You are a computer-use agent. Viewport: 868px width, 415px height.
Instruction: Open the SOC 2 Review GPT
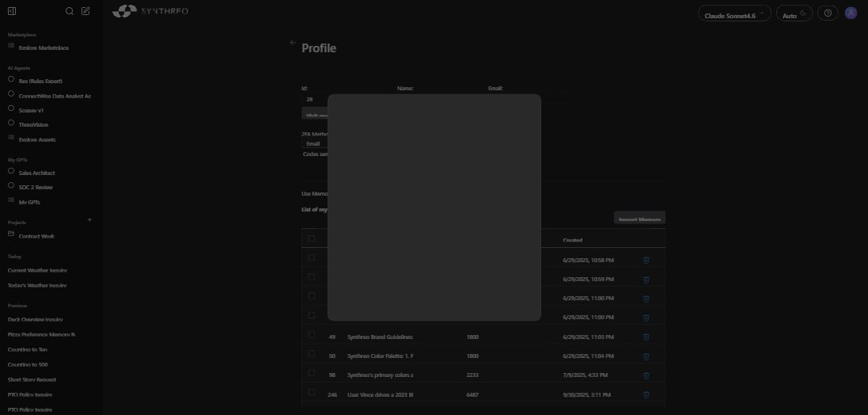[x=36, y=187]
